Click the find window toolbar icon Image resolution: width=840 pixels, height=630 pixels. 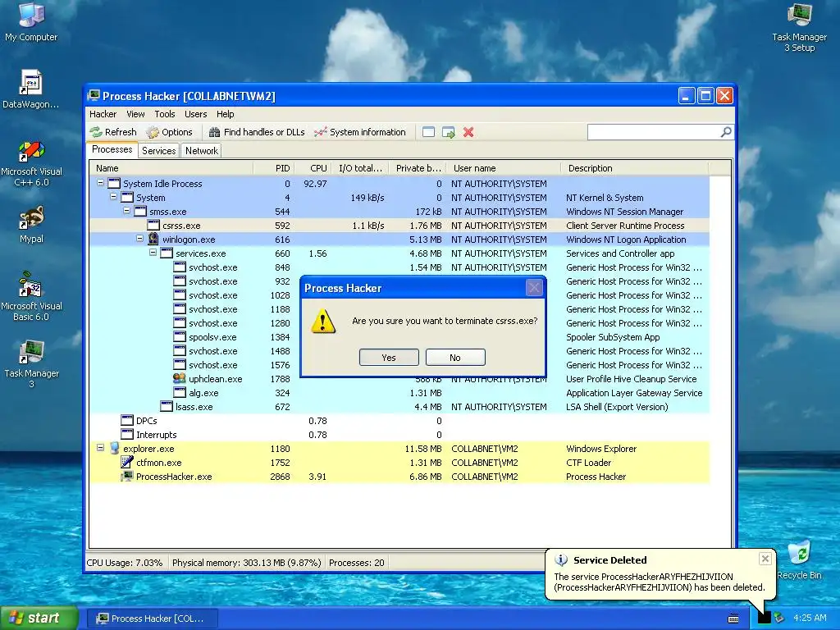click(428, 132)
